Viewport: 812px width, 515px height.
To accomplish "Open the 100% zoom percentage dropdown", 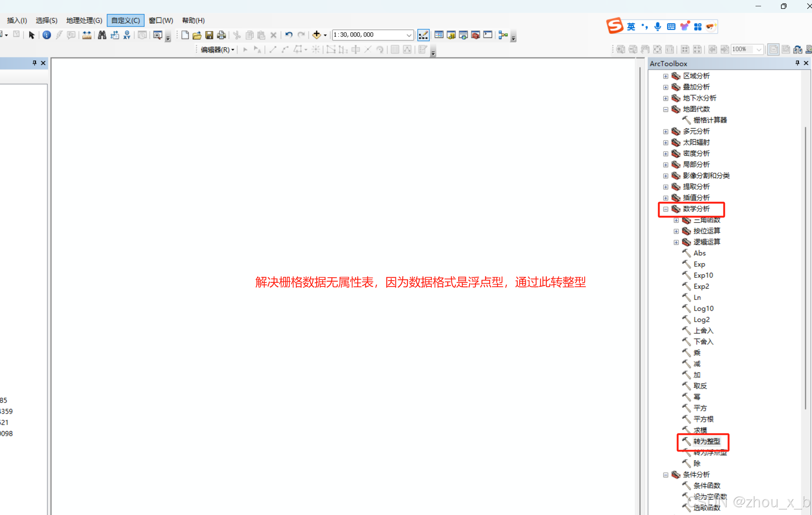I will [758, 49].
